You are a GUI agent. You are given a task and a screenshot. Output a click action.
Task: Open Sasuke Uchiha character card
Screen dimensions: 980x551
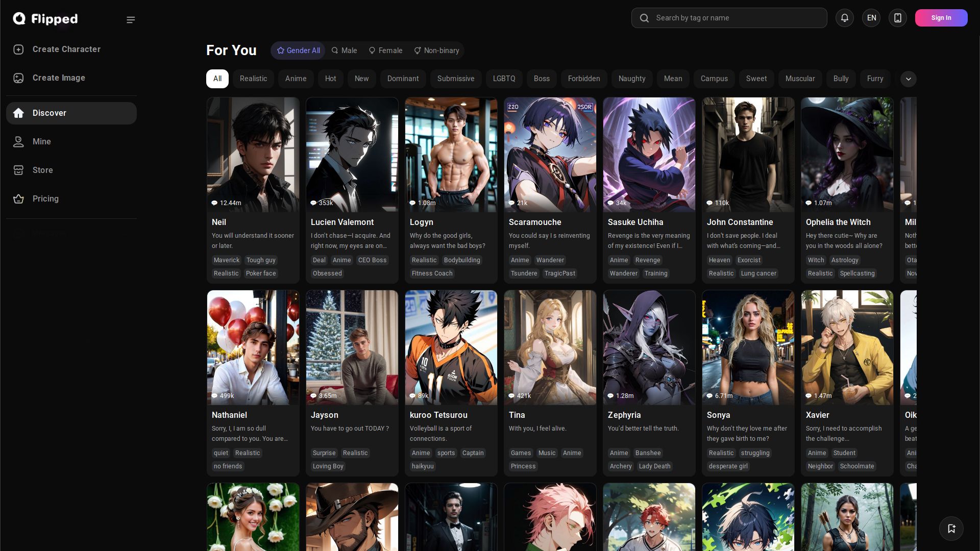(x=648, y=190)
